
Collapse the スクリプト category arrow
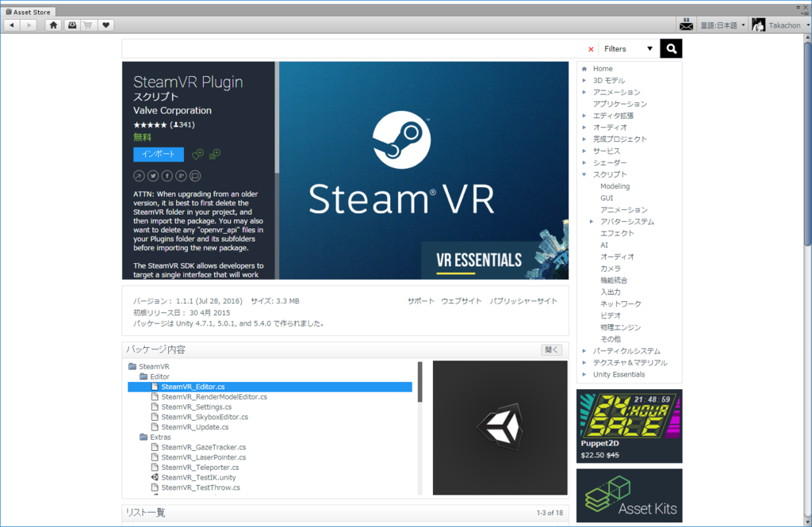(x=584, y=174)
